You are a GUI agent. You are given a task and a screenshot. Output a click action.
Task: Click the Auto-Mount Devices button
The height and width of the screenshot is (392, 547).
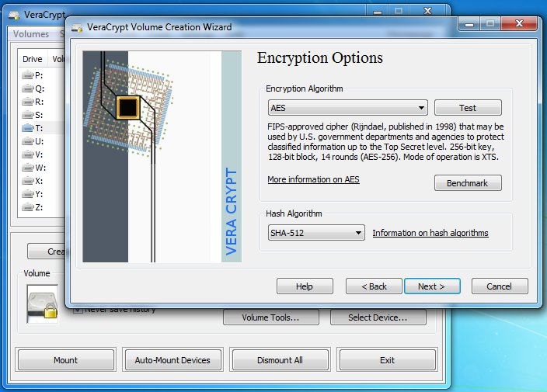[x=172, y=360]
